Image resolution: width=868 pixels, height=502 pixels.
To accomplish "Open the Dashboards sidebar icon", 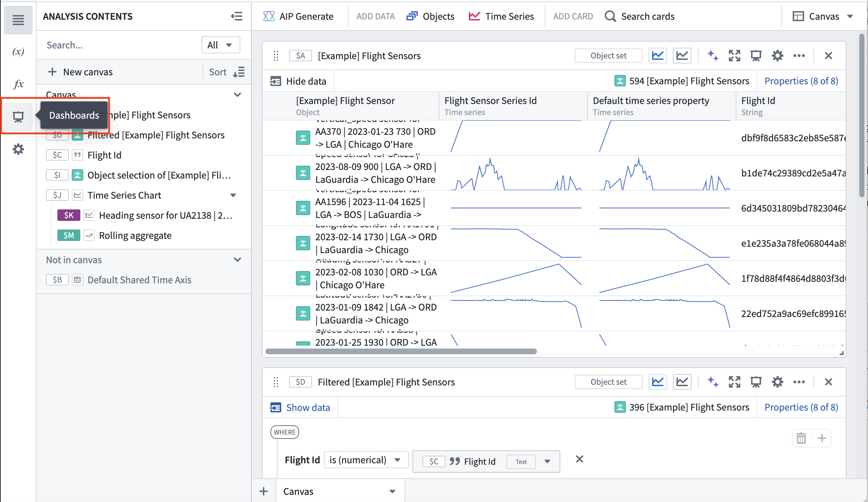I will tap(18, 116).
